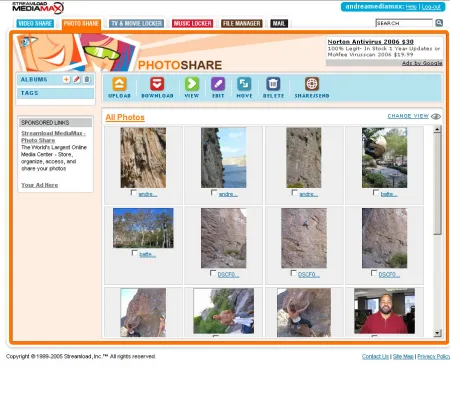Open the brown rock face thumbnail
Viewport: 450px width, 400px height.
[x=143, y=158]
